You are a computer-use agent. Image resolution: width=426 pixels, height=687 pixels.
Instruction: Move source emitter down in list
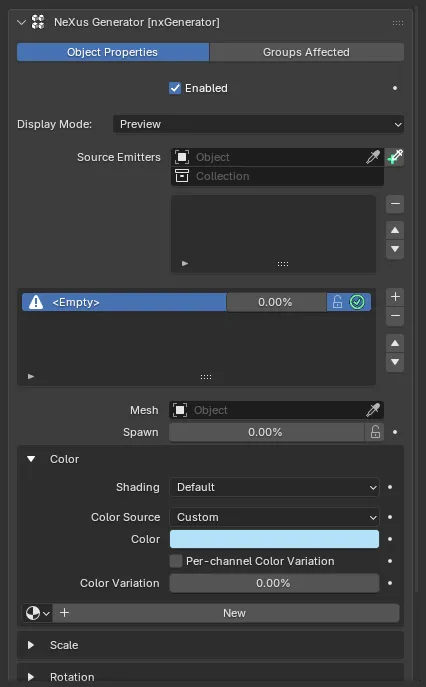tap(395, 249)
